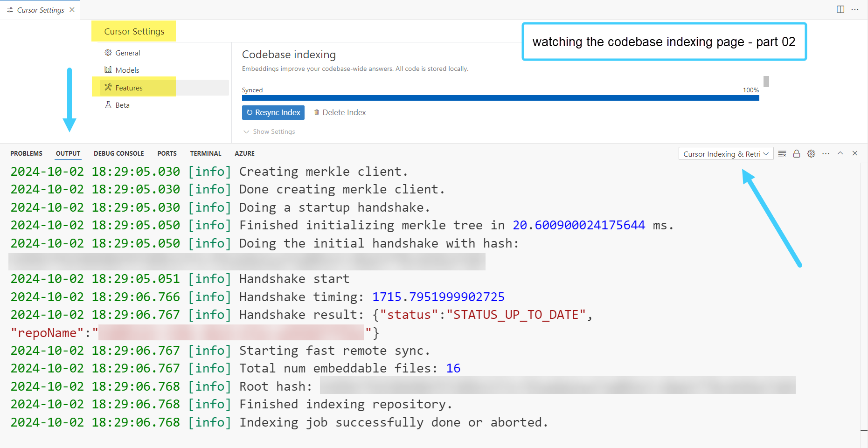This screenshot has height=448, width=868.
Task: Toggle the output scroll lock icon
Action: [x=797, y=154]
